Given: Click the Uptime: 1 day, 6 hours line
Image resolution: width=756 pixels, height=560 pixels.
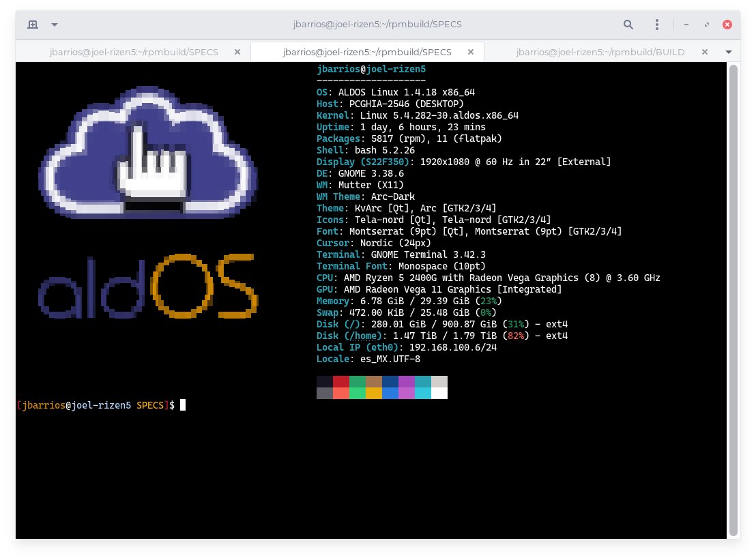Looking at the screenshot, I should coord(401,127).
